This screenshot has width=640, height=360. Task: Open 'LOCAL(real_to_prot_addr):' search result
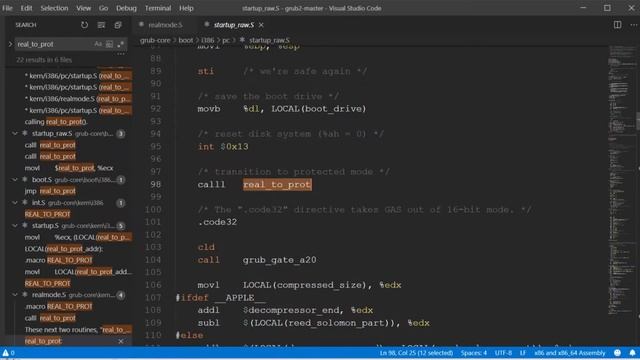pos(64,249)
